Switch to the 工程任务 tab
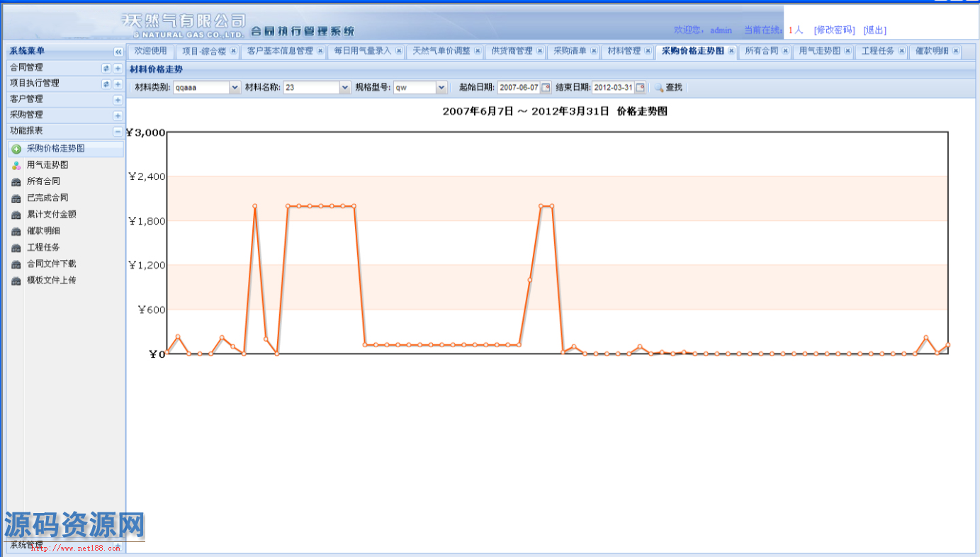 878,51
